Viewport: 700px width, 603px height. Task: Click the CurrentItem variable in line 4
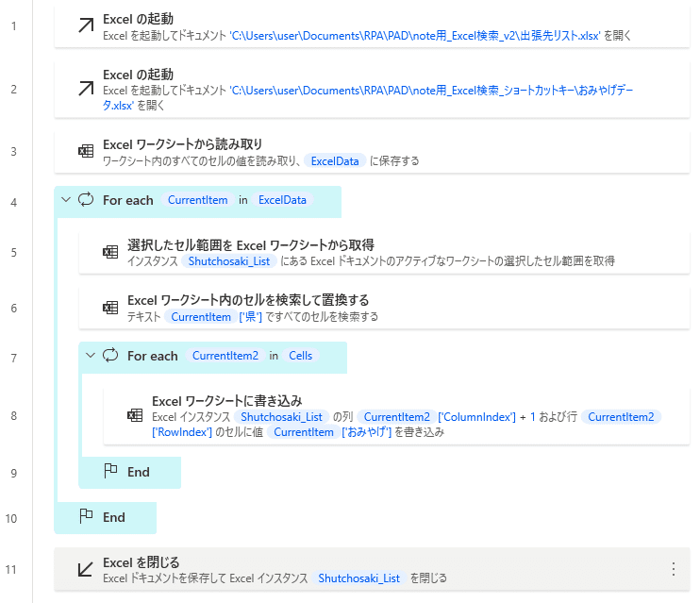click(x=198, y=200)
